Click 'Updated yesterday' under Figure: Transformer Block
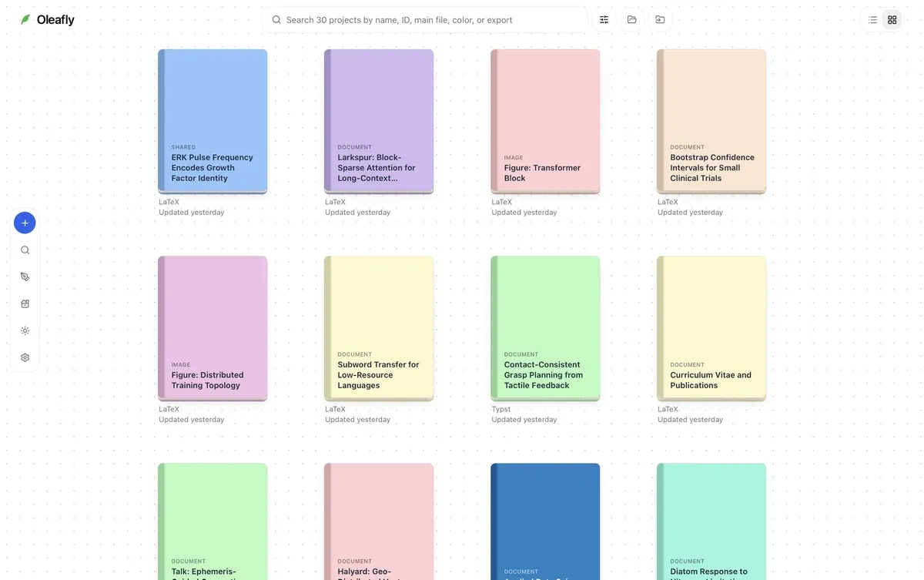924x580 pixels. tap(524, 213)
